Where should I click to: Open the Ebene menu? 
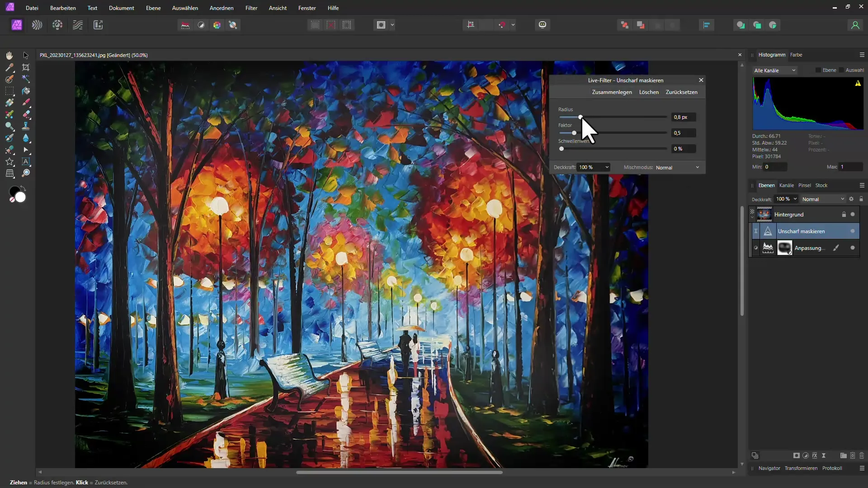(x=153, y=8)
